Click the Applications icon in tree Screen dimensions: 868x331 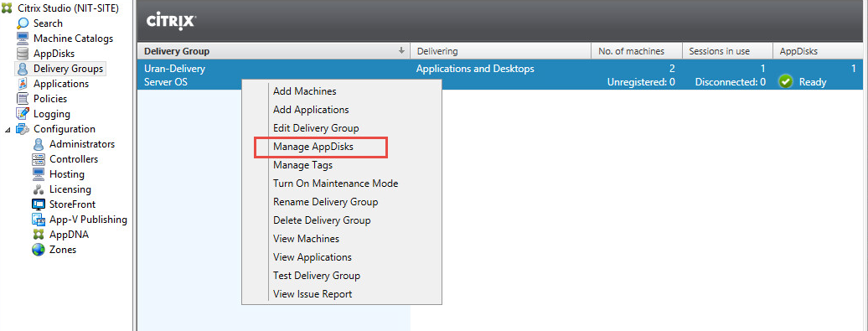coord(23,84)
